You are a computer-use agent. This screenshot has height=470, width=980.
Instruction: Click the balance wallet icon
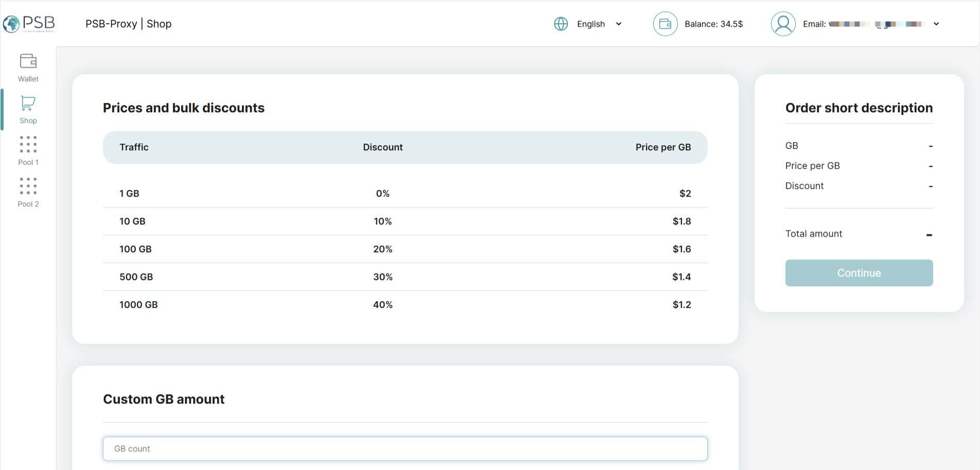tap(665, 24)
